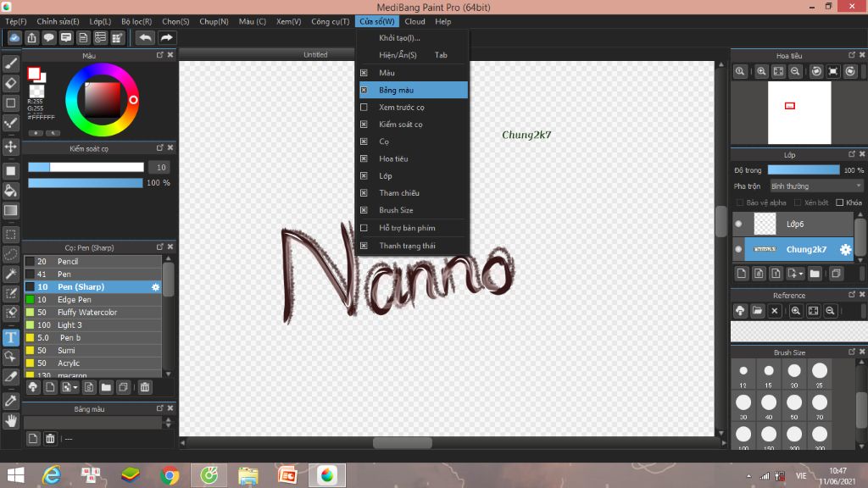This screenshot has width=868, height=488.
Task: Select the Eraser tool
Action: [x=10, y=84]
